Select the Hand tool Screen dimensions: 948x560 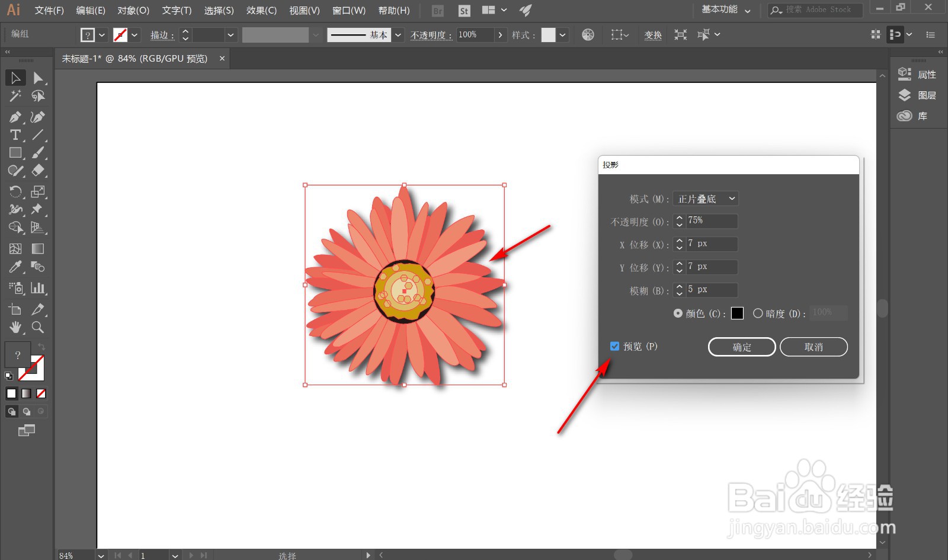click(15, 327)
